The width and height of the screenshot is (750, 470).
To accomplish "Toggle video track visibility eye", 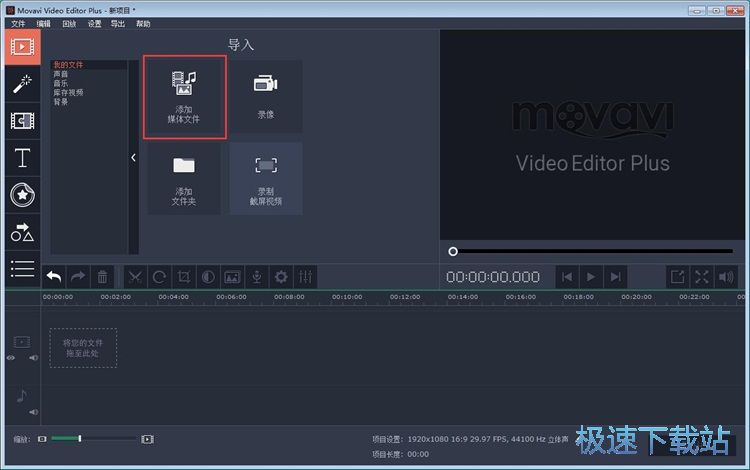I will coord(11,358).
